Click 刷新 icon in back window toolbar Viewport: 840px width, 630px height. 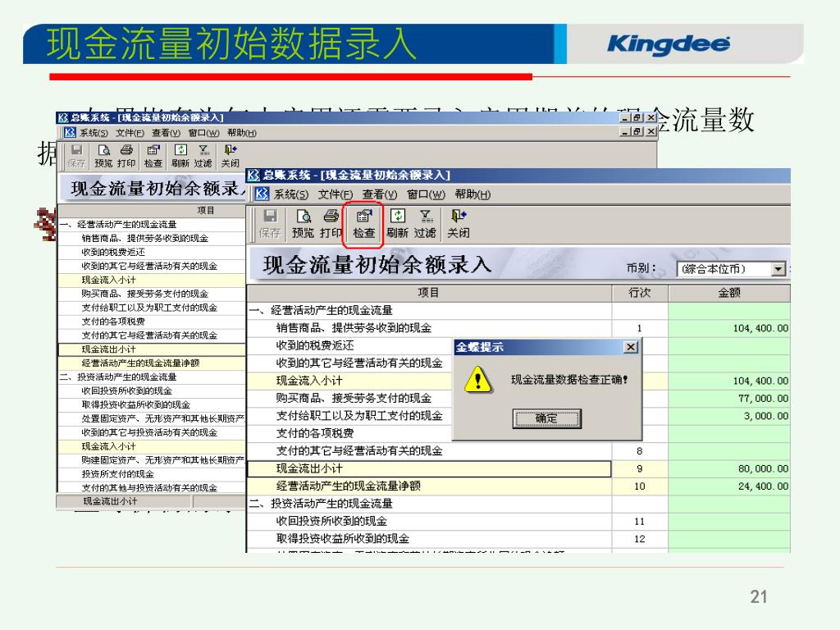[x=180, y=156]
